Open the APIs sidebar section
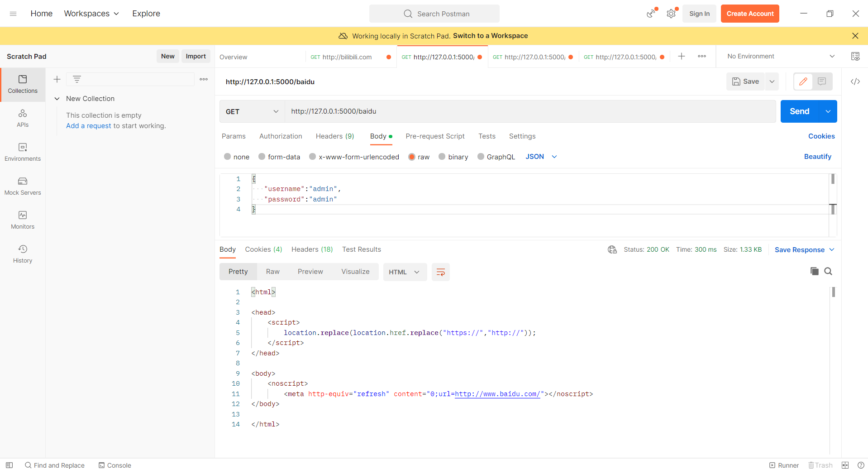Viewport: 868px width, 469px height. click(x=23, y=119)
